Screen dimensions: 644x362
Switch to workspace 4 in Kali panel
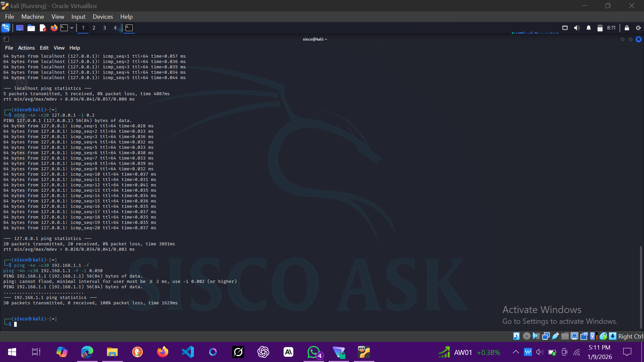point(115,28)
